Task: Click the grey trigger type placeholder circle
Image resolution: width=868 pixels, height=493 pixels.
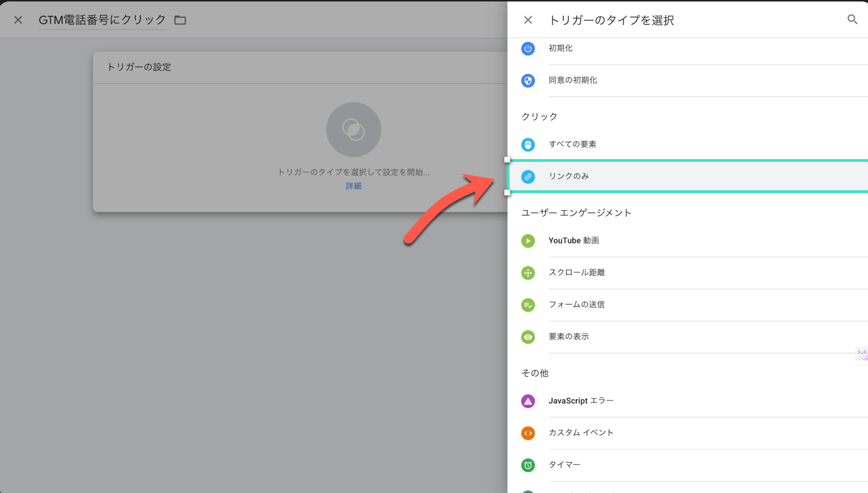Action: (x=353, y=130)
